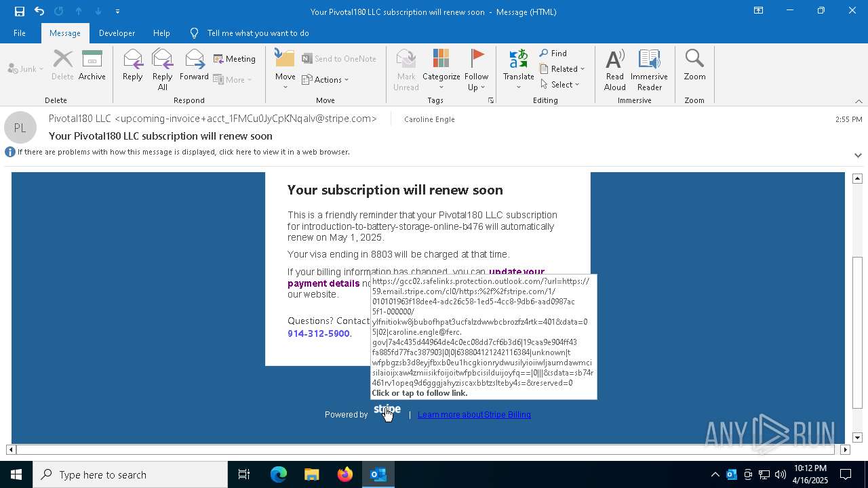Open the Move folder menu

(x=285, y=70)
